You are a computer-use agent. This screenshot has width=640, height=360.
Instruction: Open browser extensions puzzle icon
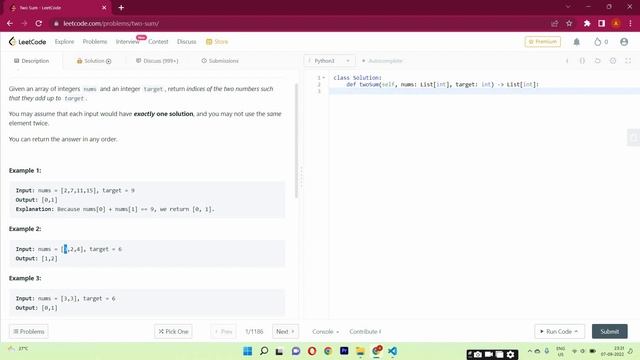[587, 24]
